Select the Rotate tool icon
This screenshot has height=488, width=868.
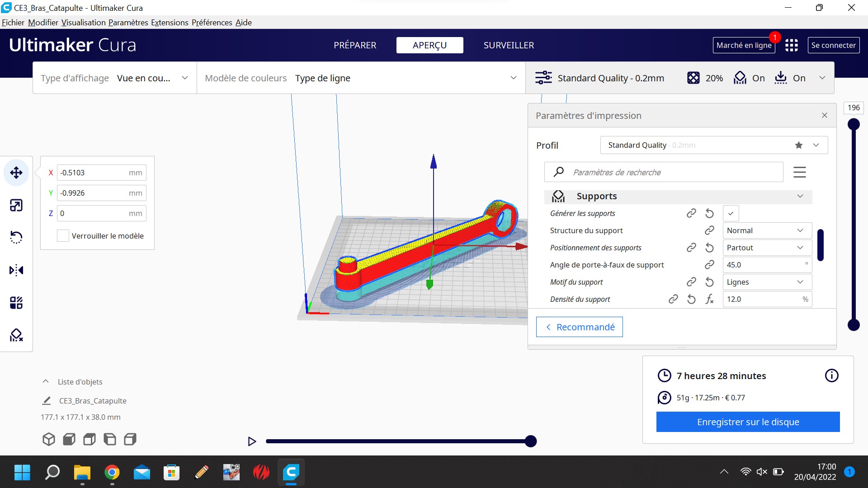tap(16, 237)
